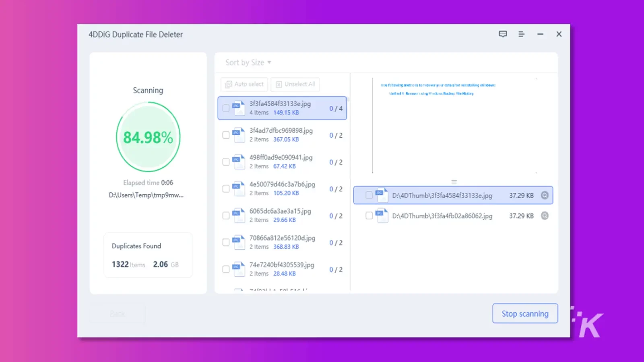Click JPG file icon of 3f4ad7dfbc969898.jpg group
The width and height of the screenshot is (644, 362).
pos(239,135)
